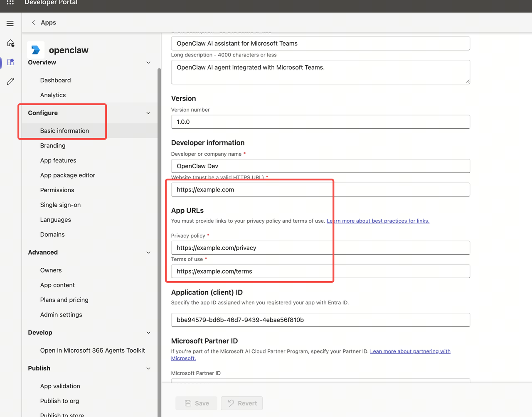Open the Tools pencil icon in rail
Viewport: 532px width, 417px height.
click(x=11, y=81)
